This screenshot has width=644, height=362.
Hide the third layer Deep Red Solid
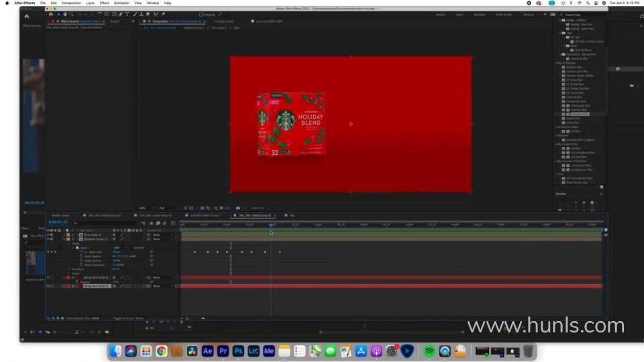(x=48, y=278)
